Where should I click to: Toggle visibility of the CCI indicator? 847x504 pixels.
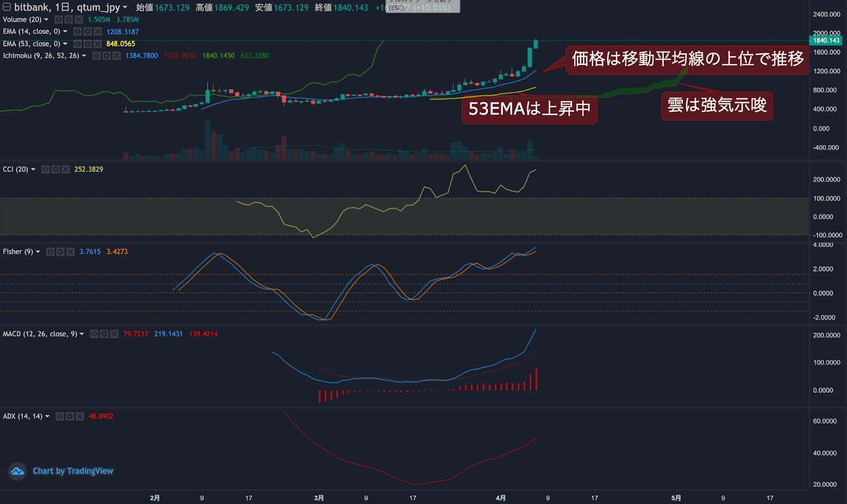(46, 169)
